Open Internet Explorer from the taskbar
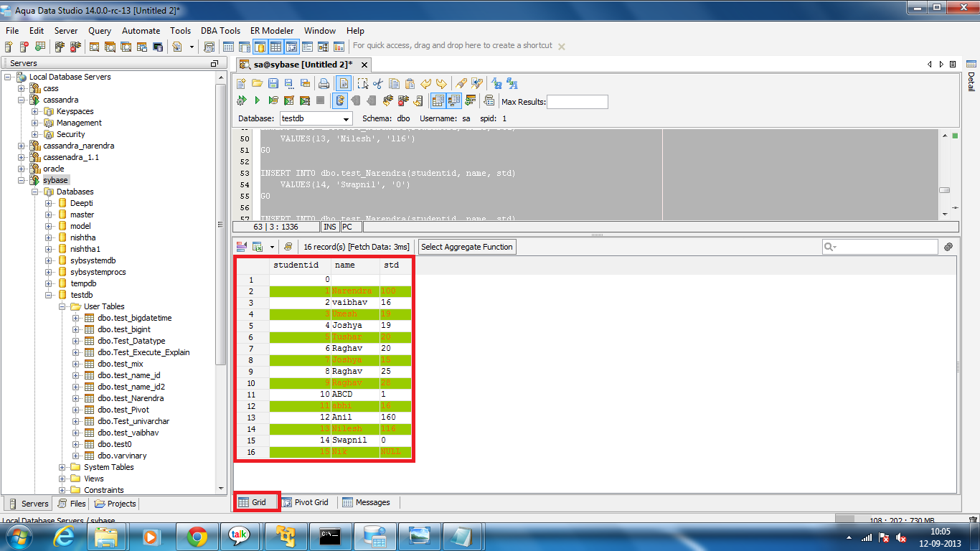This screenshot has height=551, width=980. [x=65, y=536]
